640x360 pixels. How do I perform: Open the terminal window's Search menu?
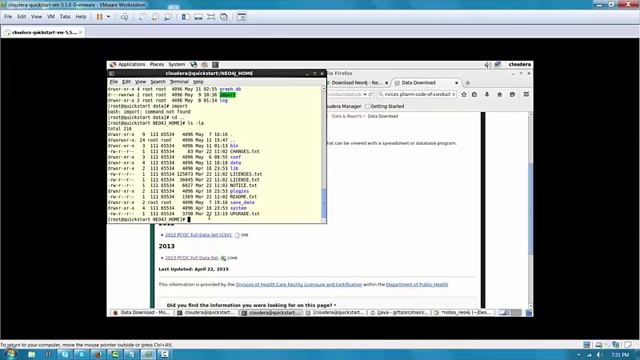(x=158, y=82)
